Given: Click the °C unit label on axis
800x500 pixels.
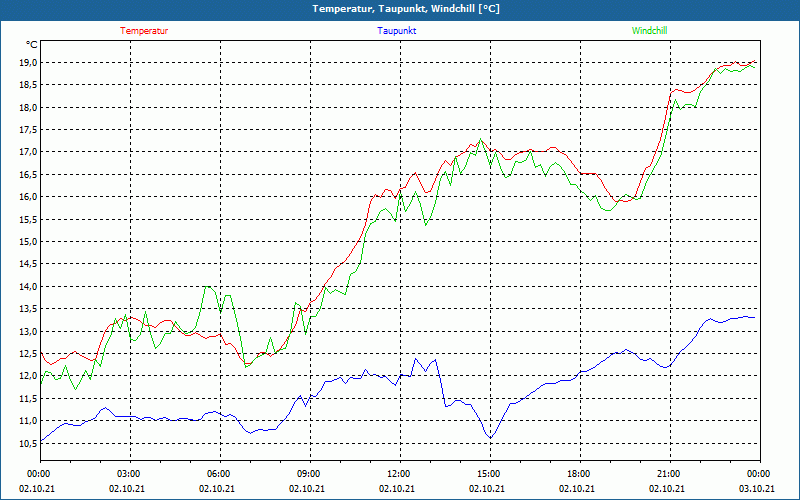Looking at the screenshot, I should (x=32, y=45).
